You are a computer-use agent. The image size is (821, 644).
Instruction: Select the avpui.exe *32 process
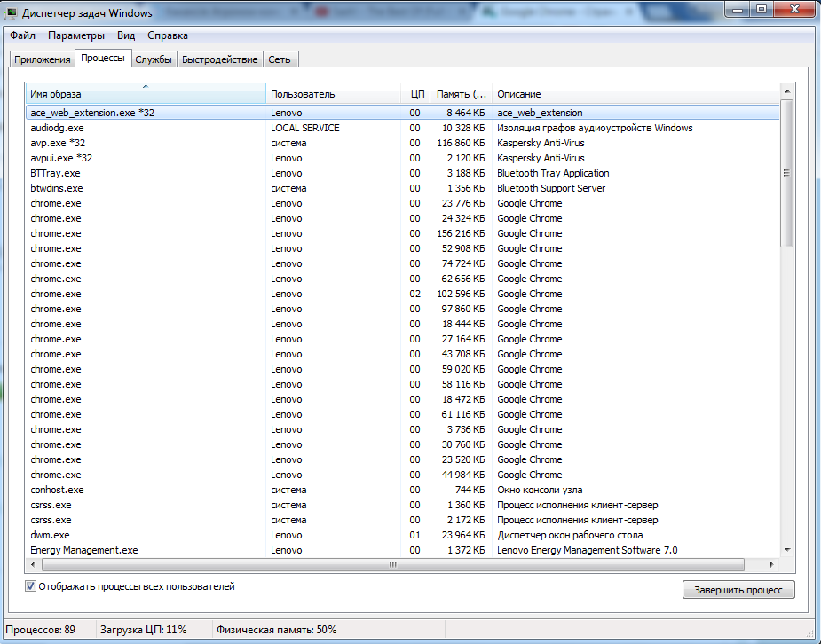(x=402, y=158)
